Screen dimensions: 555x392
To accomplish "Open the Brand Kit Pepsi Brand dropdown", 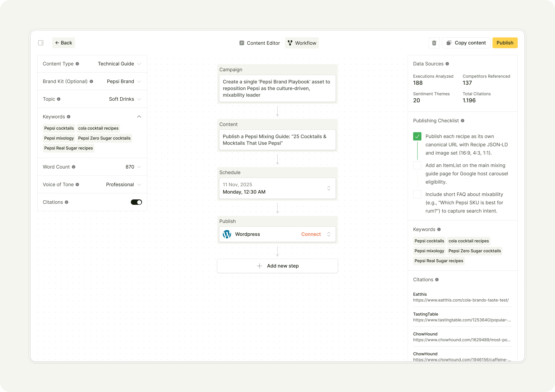I will click(x=124, y=82).
